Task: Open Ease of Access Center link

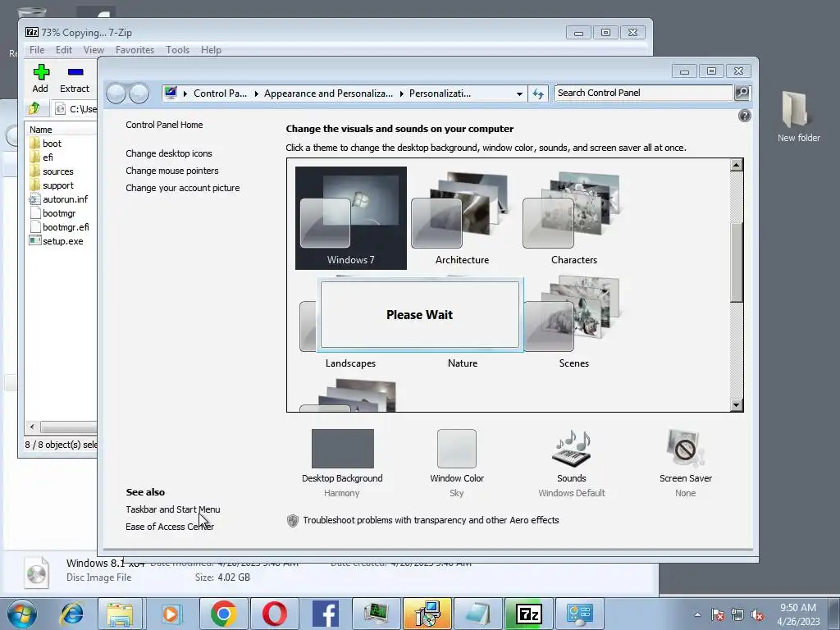Action: pos(169,527)
